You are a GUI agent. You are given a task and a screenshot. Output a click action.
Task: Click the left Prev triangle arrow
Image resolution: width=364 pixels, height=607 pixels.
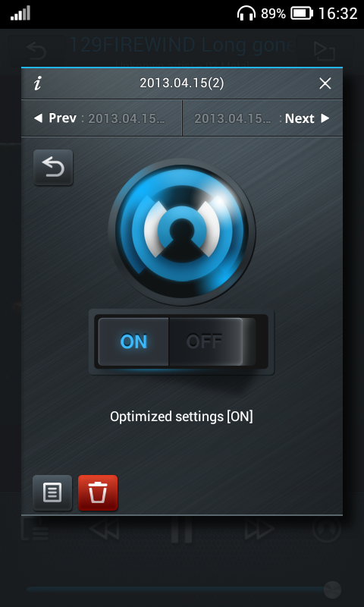[x=38, y=118]
